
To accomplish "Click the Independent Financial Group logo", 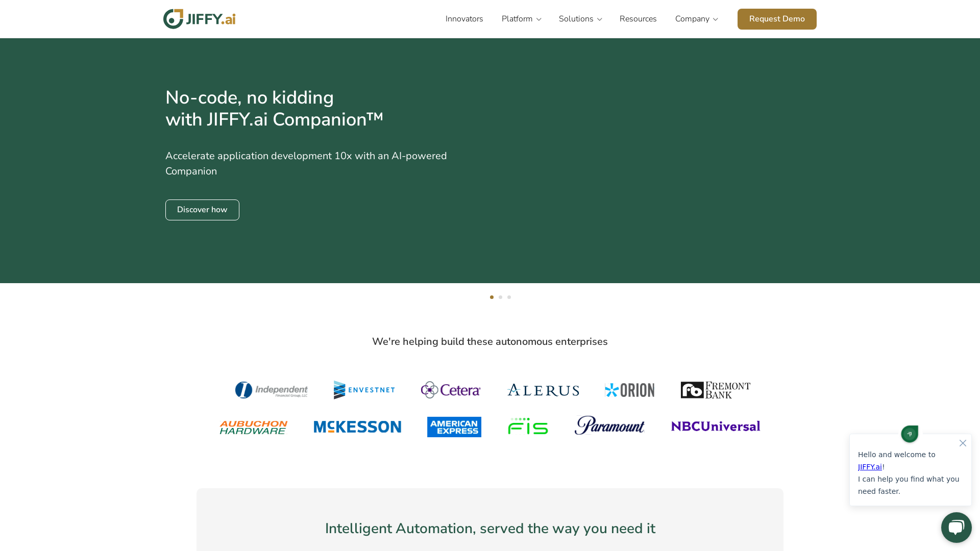I will (x=272, y=390).
